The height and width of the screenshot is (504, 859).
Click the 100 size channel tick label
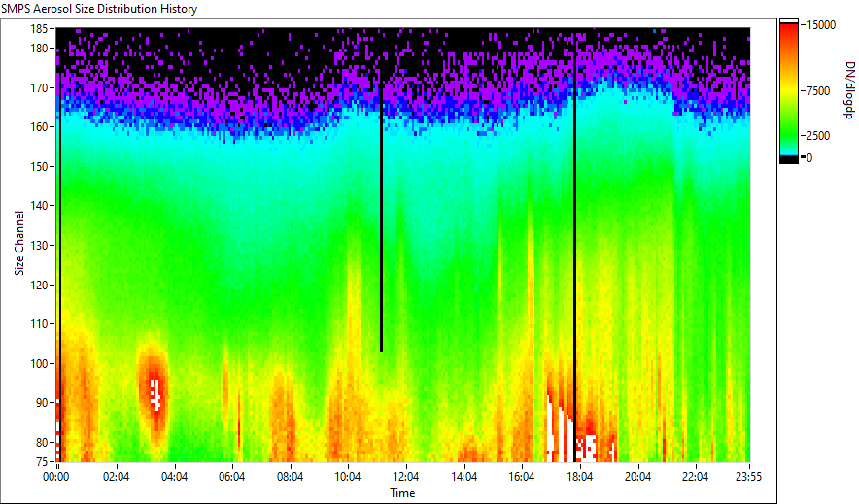coord(40,363)
